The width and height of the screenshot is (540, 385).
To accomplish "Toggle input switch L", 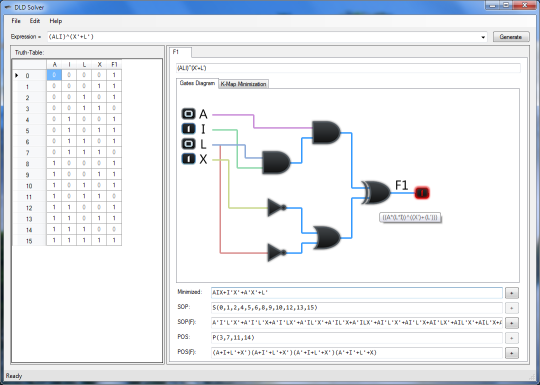I will [x=188, y=144].
